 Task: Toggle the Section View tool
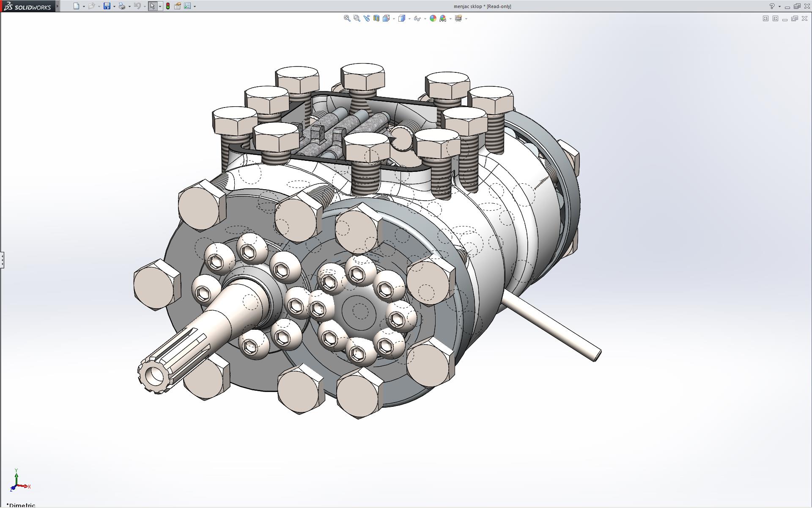click(x=376, y=18)
